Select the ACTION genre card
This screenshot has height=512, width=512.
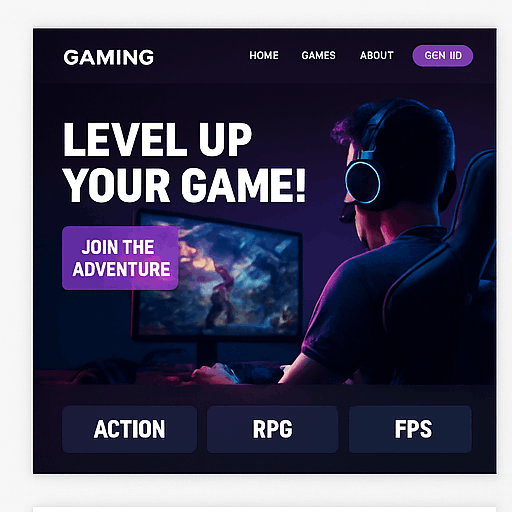(129, 429)
